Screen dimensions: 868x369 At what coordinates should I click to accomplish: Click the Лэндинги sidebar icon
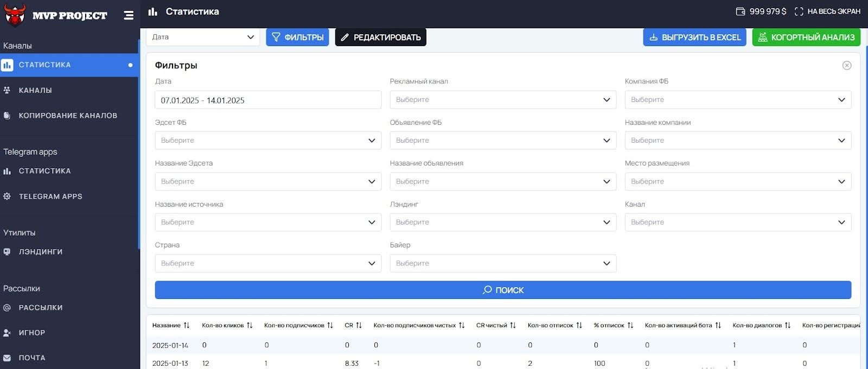click(x=7, y=252)
